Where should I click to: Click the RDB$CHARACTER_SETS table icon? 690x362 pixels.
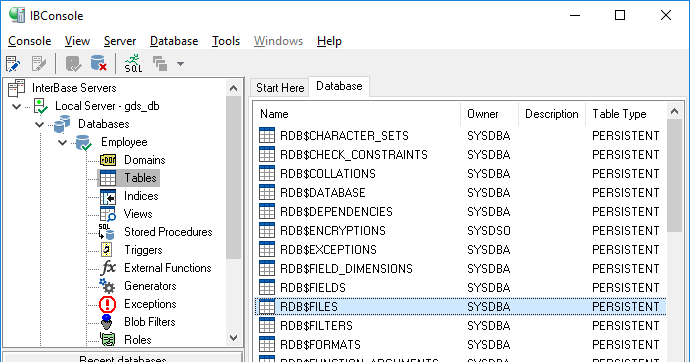pos(267,135)
